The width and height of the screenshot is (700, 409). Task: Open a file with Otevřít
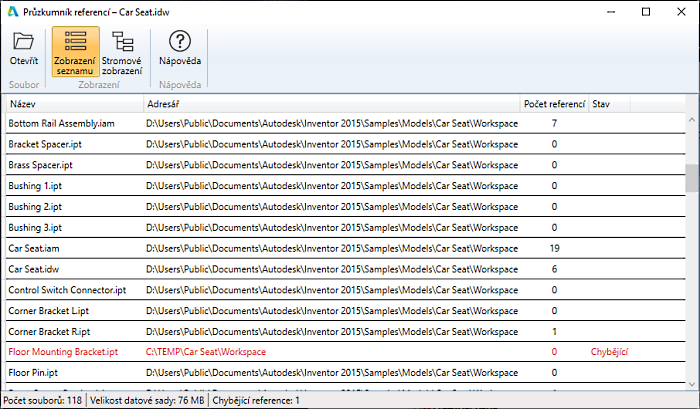coord(24,50)
